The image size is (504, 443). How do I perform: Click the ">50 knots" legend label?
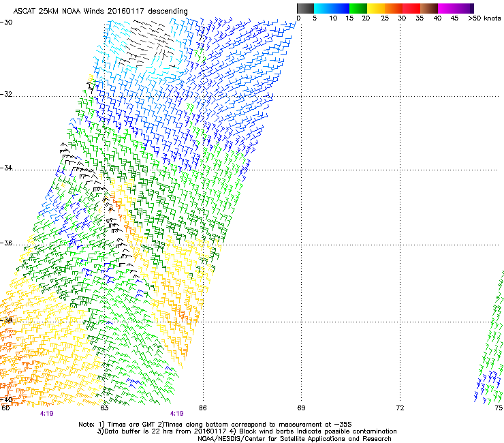(x=484, y=18)
